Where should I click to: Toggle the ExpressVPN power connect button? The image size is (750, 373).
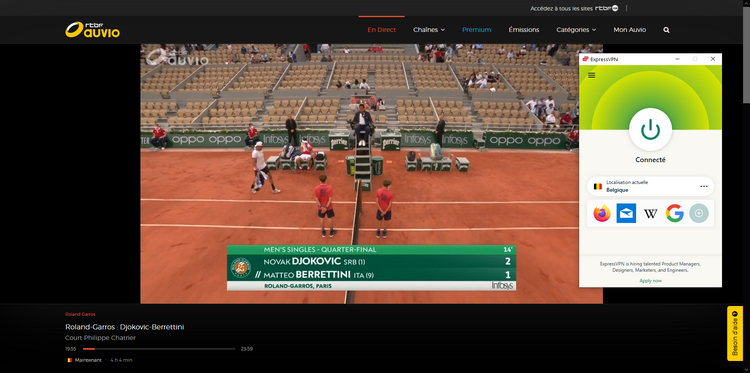(x=650, y=130)
